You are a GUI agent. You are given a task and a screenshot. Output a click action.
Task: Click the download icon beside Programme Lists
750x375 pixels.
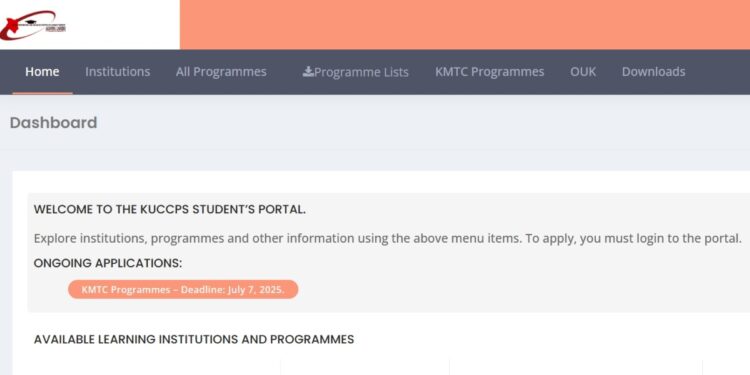(x=308, y=72)
